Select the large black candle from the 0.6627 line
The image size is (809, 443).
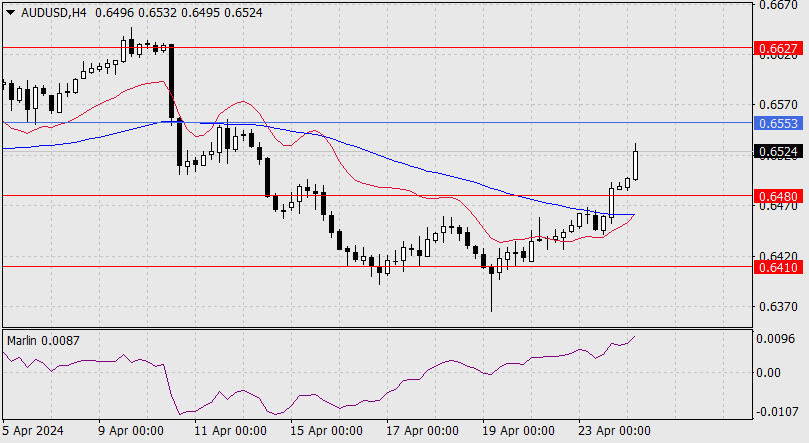point(171,83)
